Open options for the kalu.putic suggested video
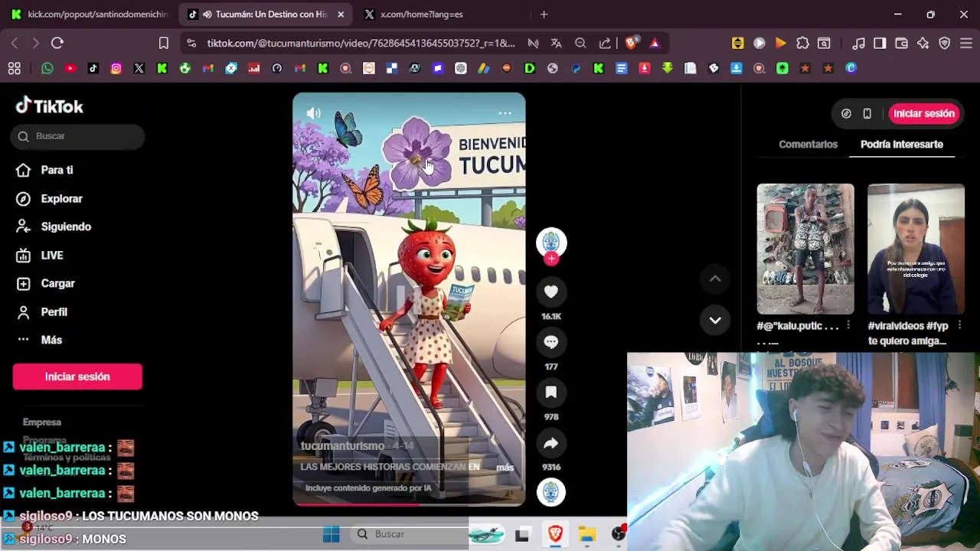The image size is (980, 551). (848, 325)
